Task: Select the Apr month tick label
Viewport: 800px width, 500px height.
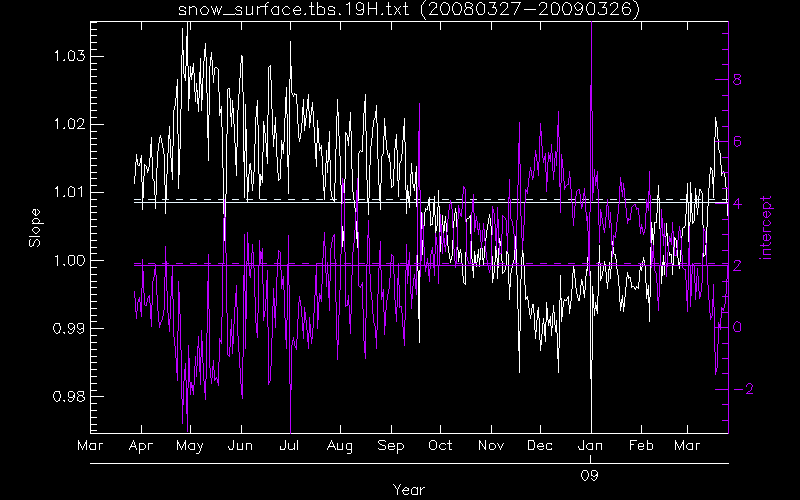Action: click(140, 445)
